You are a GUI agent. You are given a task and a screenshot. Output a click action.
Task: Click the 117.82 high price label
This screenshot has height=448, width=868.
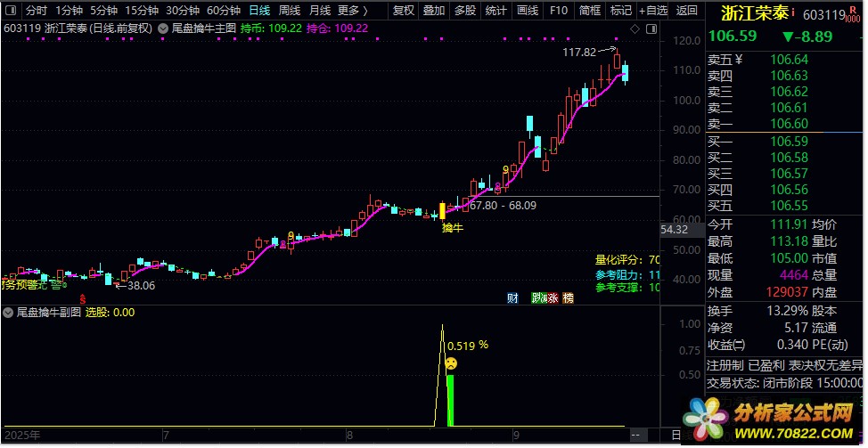click(579, 53)
